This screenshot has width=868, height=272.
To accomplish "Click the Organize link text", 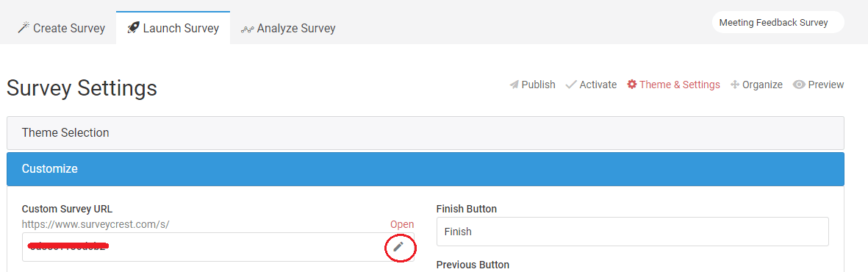I will coord(762,85).
